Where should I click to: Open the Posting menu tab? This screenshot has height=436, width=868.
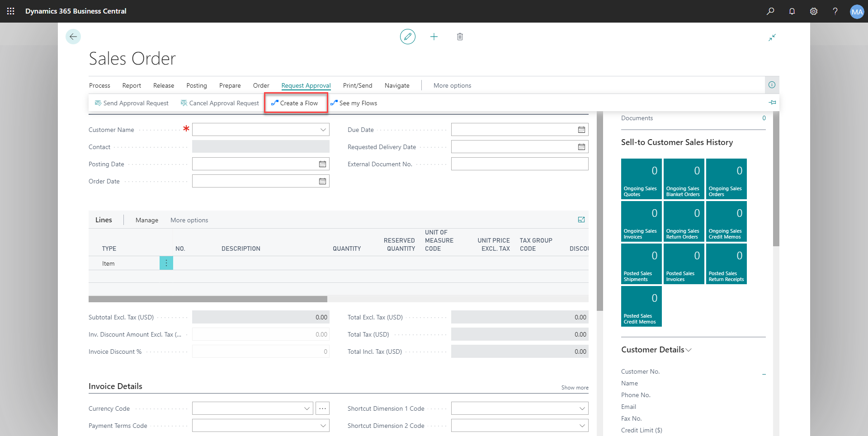click(x=196, y=85)
